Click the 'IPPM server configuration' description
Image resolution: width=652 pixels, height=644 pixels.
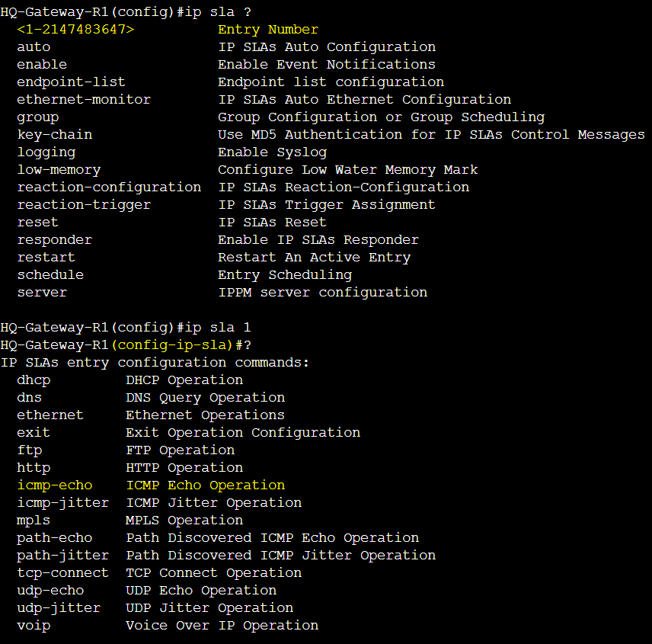pos(323,293)
